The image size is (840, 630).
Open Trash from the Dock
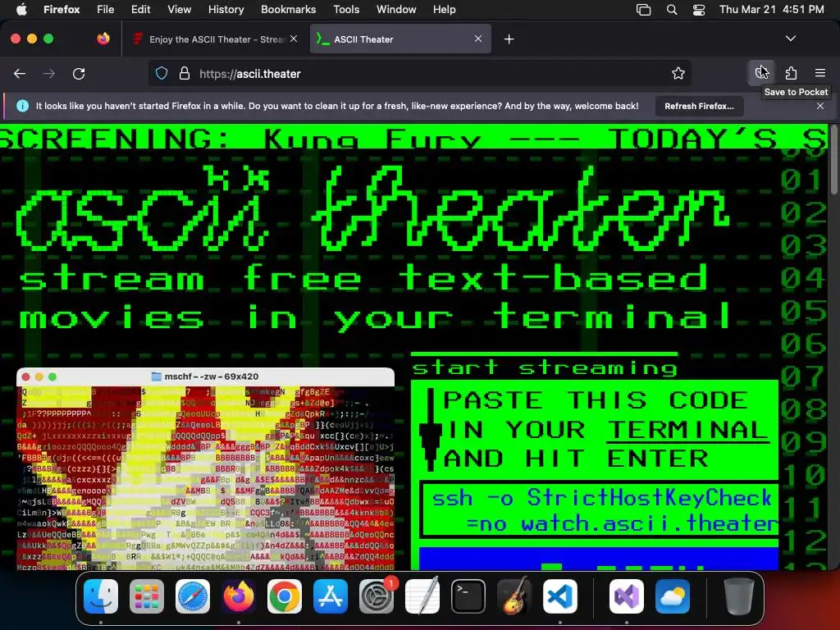(x=739, y=596)
